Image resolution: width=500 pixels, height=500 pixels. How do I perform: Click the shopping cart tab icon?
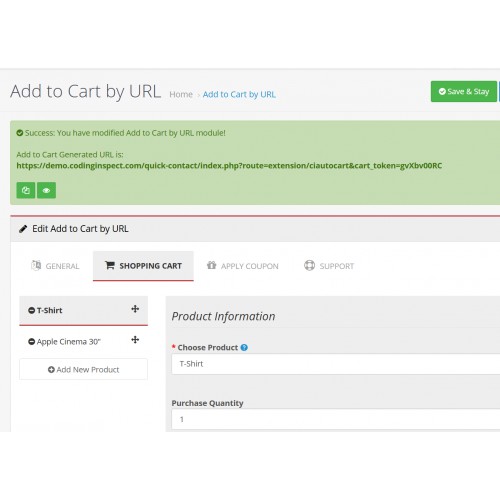coord(110,265)
